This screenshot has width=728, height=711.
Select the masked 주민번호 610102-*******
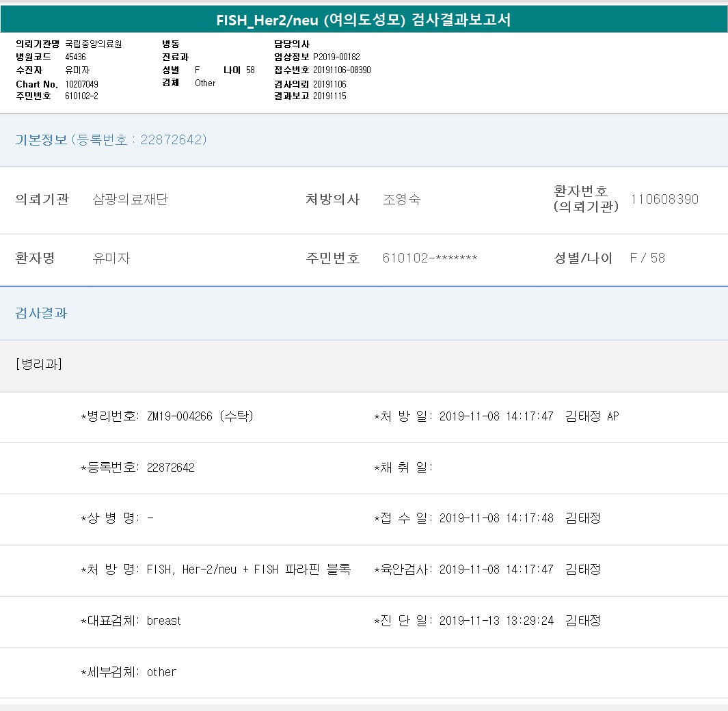430,258
